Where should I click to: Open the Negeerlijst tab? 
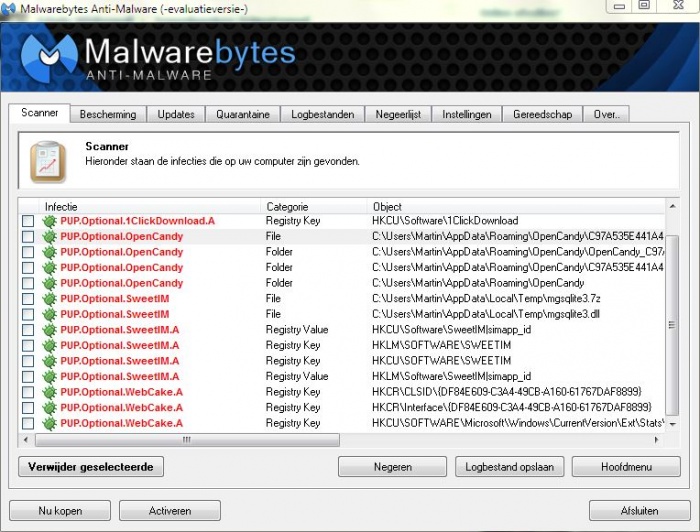pos(398,114)
